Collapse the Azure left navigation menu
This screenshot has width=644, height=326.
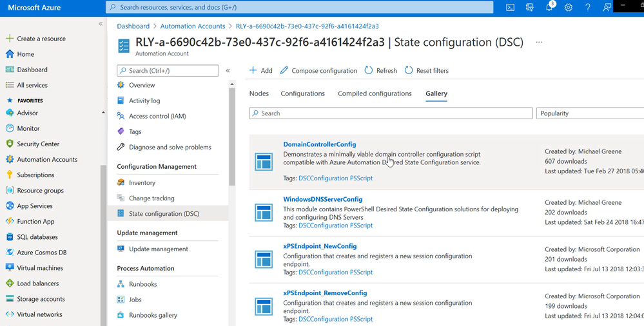(x=101, y=24)
